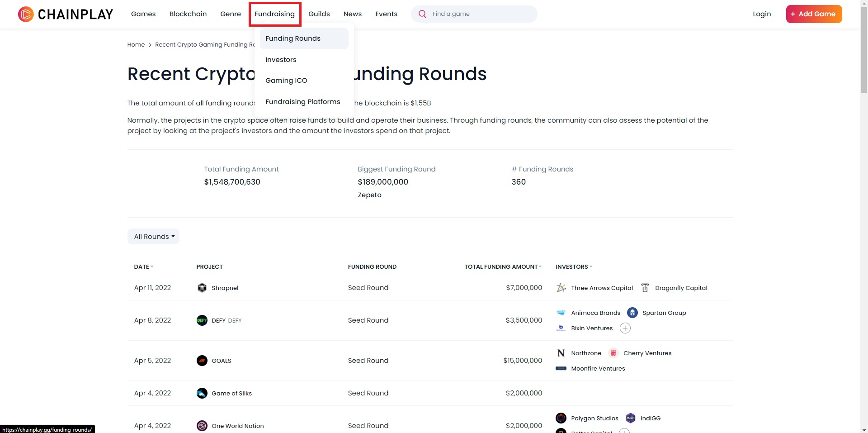Open the Fundraising menu
The image size is (868, 433).
[x=275, y=14]
